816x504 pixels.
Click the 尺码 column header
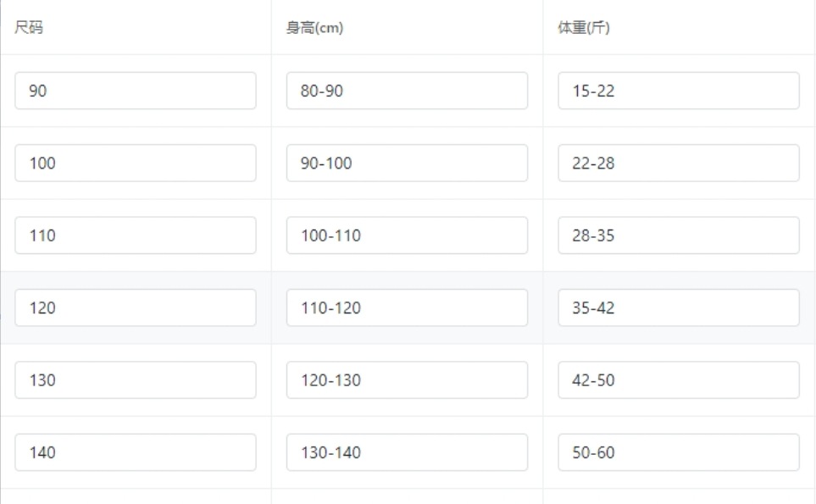pyautogui.click(x=29, y=27)
